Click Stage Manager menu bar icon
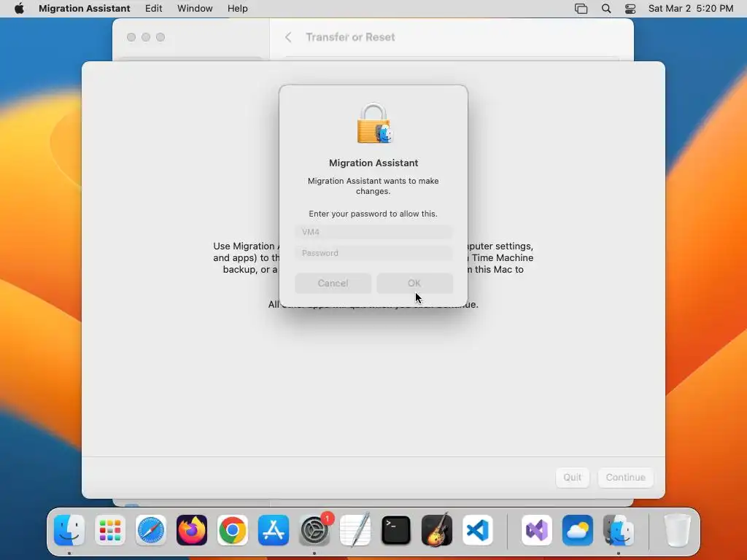 click(x=581, y=9)
